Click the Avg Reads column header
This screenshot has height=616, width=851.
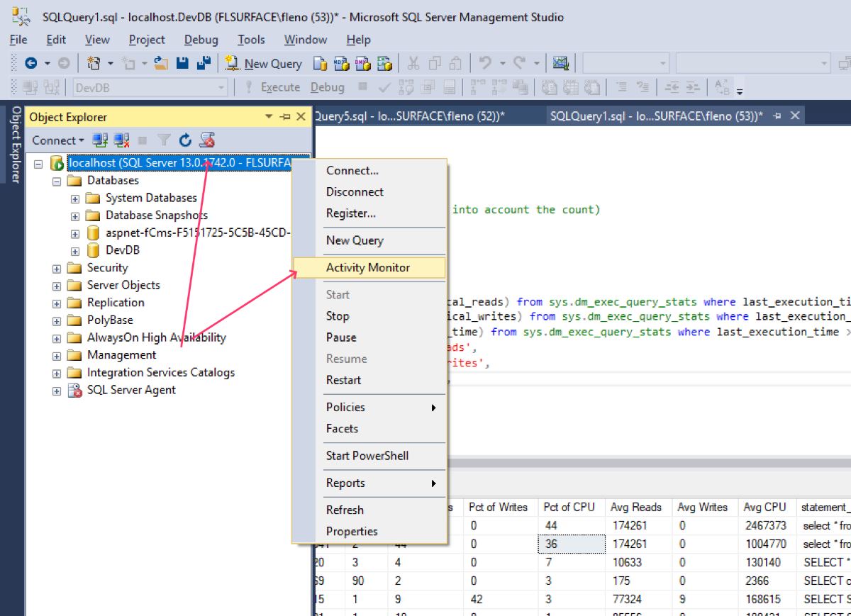coord(638,508)
